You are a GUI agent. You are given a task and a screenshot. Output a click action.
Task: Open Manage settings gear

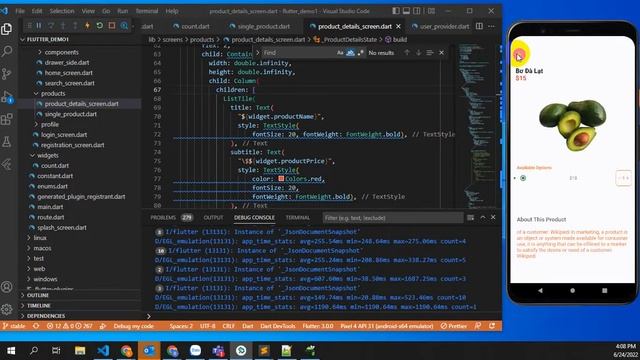coord(7,309)
